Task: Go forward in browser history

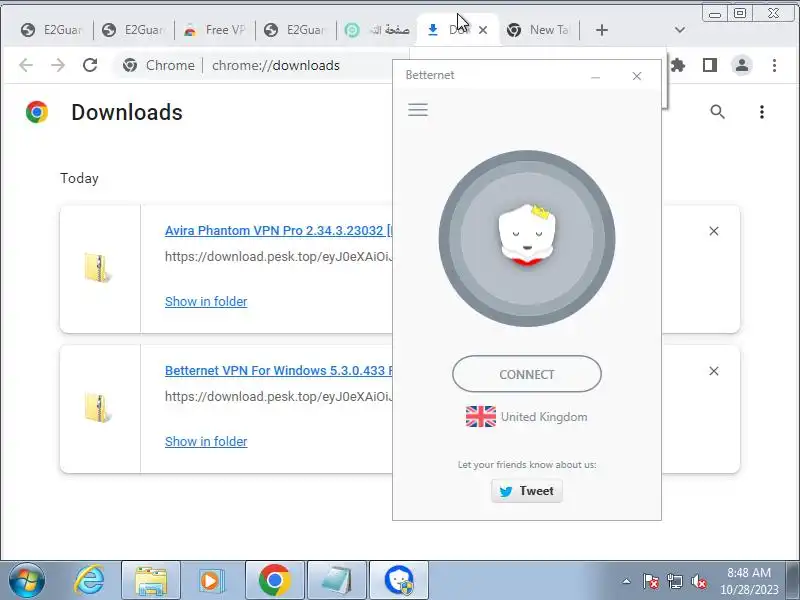Action: [x=58, y=65]
